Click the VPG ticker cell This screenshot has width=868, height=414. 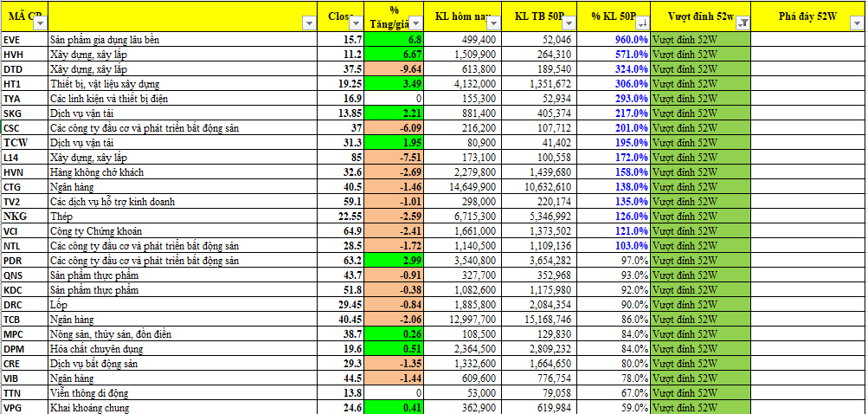(x=23, y=407)
